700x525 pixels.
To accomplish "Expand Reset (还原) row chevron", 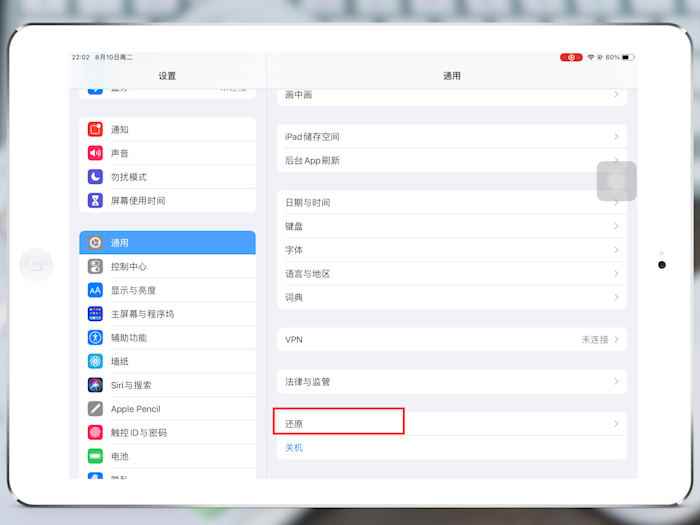I will tap(616, 424).
